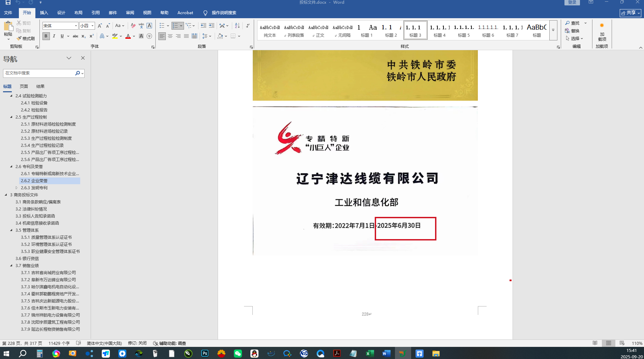Click the 共享 share button

point(630,13)
